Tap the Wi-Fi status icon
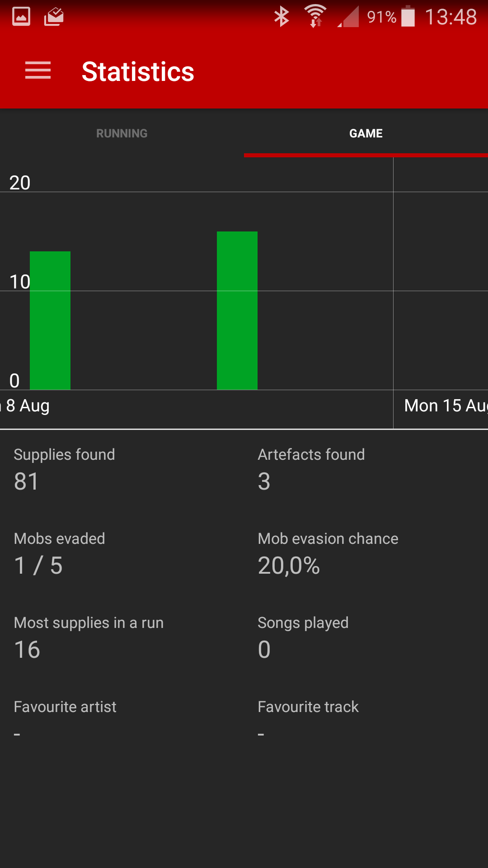This screenshot has height=868, width=488. (x=315, y=16)
